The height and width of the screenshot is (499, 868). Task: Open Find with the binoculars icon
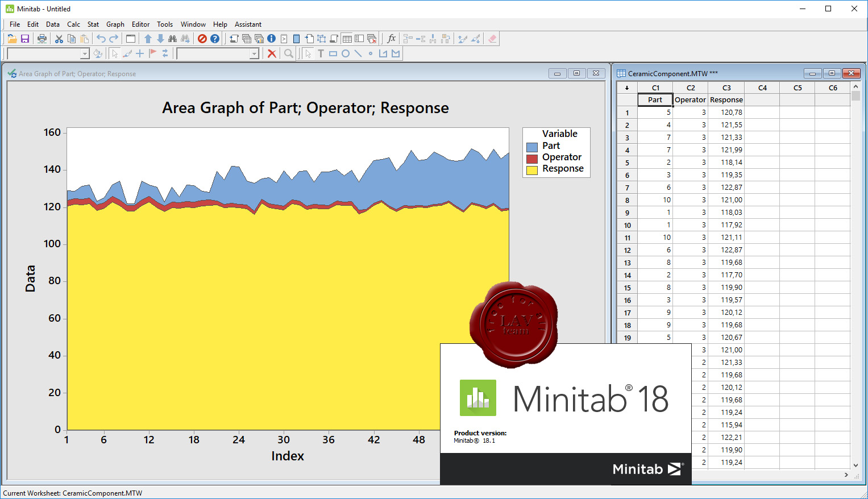click(172, 39)
